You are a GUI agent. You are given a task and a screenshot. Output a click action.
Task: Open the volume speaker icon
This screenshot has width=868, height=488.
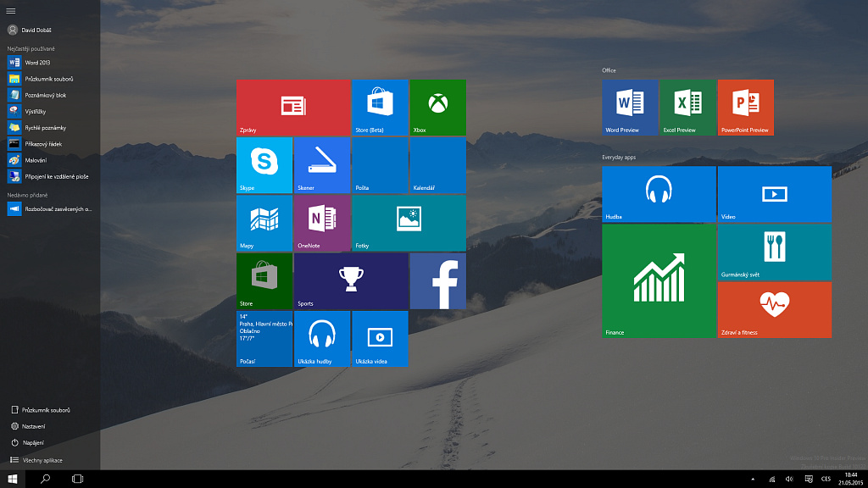tap(789, 480)
